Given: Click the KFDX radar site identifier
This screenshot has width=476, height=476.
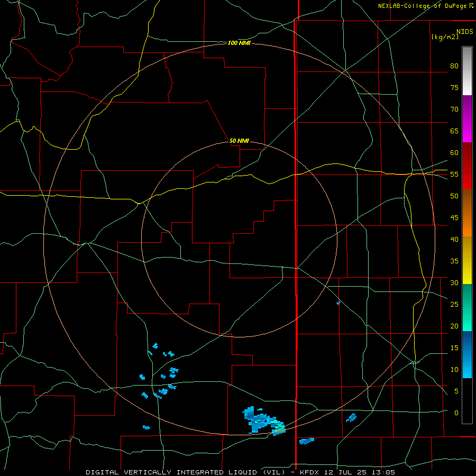Looking at the screenshot, I should pyautogui.click(x=310, y=472).
